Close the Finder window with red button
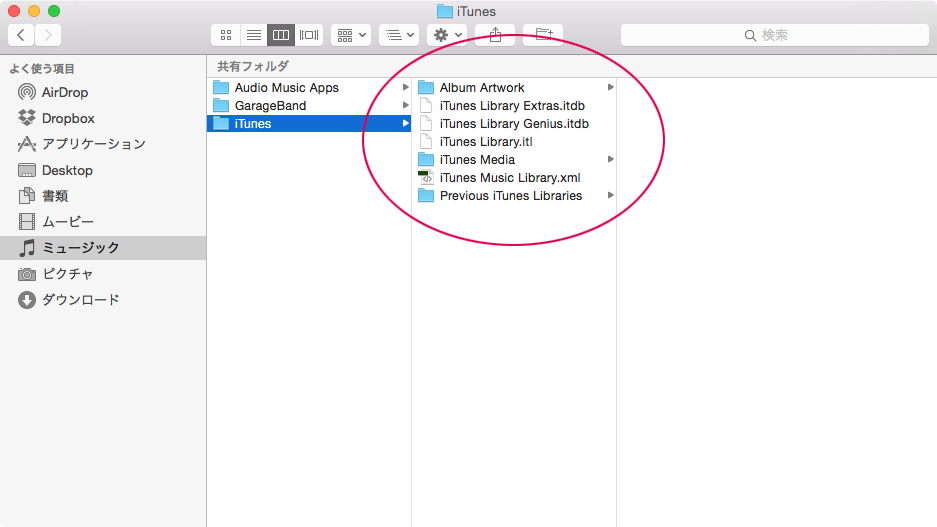The height and width of the screenshot is (527, 937). click(x=14, y=11)
